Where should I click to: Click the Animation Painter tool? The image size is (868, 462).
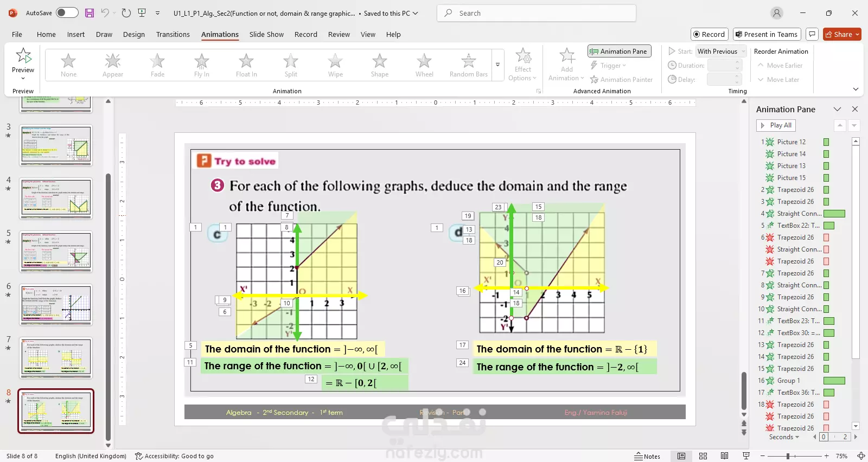click(621, 80)
